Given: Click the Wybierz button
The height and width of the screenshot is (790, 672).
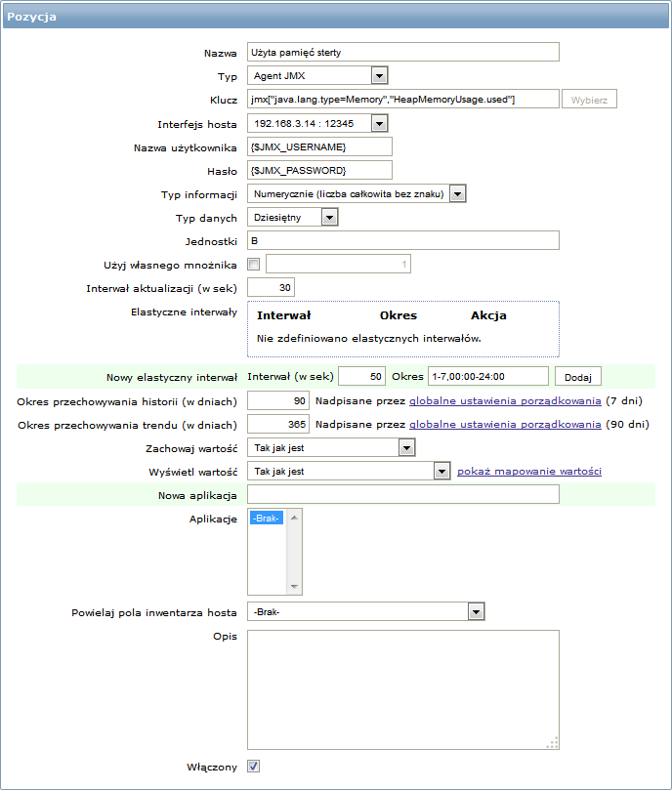Looking at the screenshot, I should click(x=589, y=100).
